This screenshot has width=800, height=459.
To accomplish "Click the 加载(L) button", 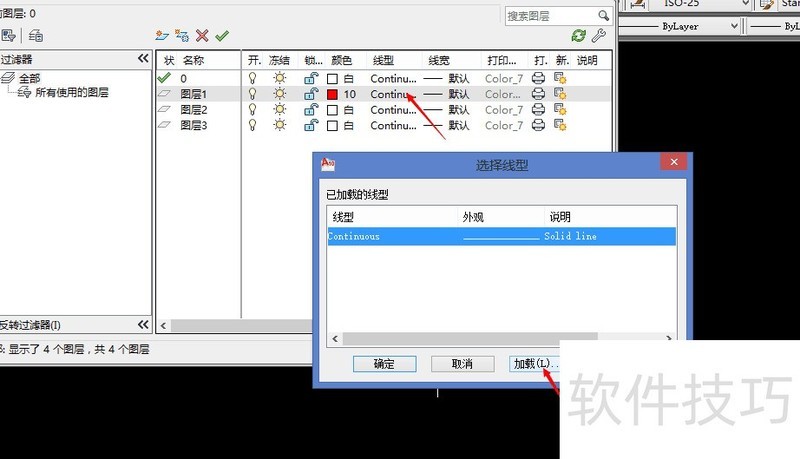I will (x=534, y=364).
